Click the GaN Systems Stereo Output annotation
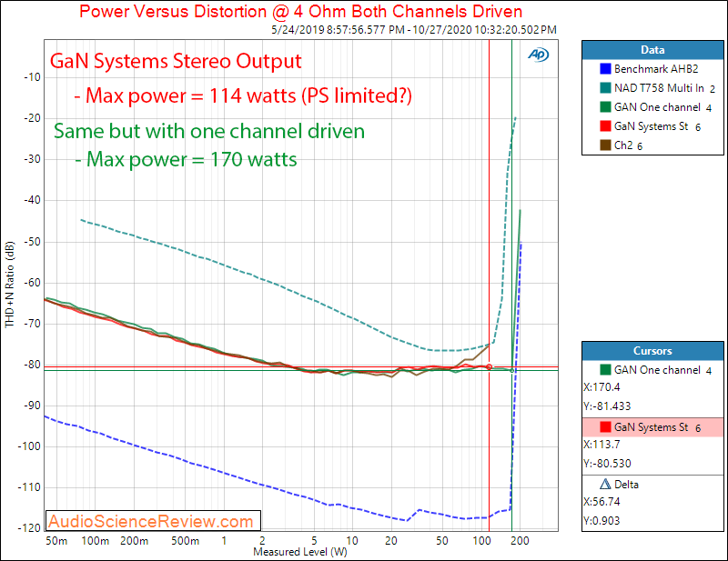The image size is (728, 561). click(x=176, y=61)
